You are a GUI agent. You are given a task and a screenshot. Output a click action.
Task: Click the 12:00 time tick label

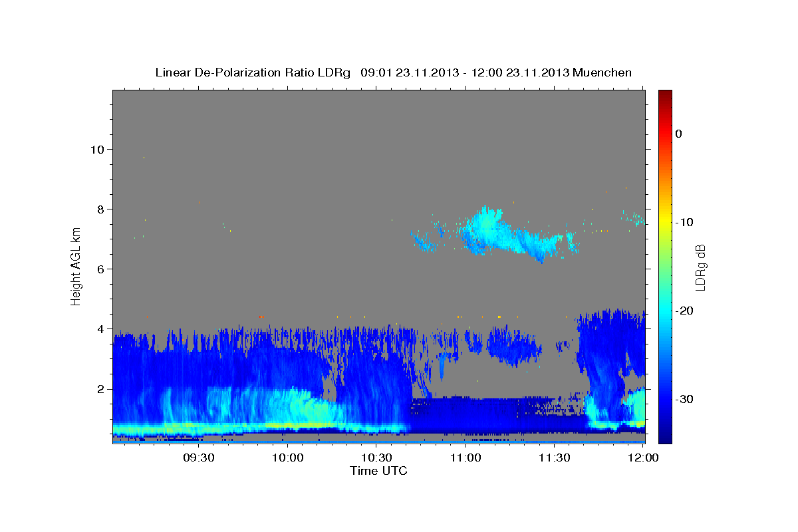pos(642,458)
